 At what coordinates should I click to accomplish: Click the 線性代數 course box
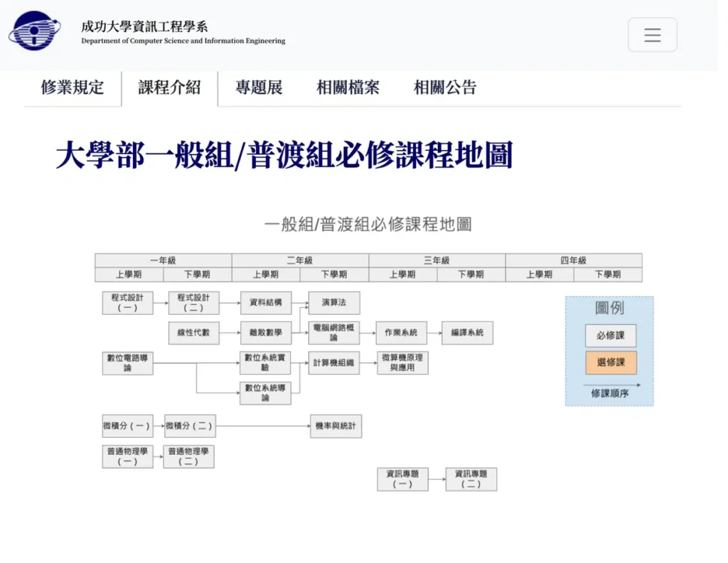[x=193, y=333]
